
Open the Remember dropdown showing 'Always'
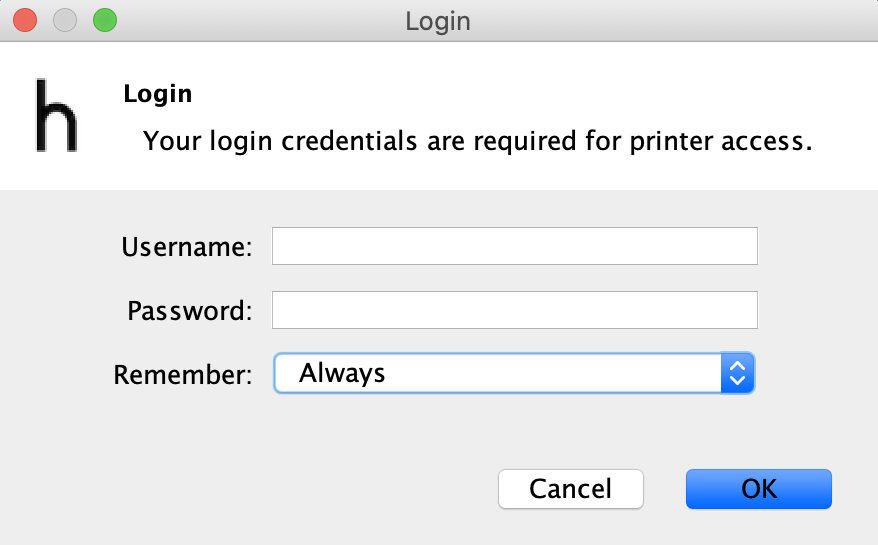[514, 373]
